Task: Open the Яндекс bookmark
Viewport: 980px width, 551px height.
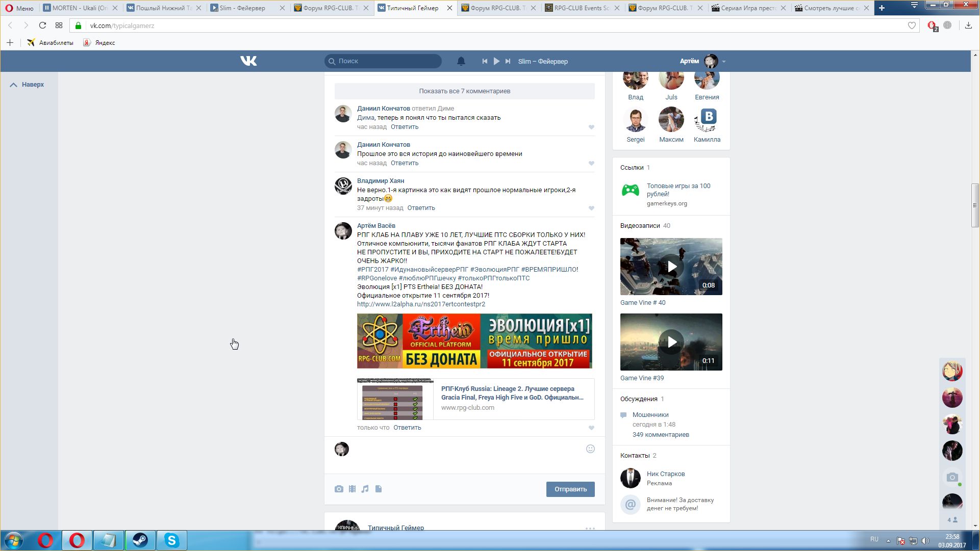Action: click(99, 43)
